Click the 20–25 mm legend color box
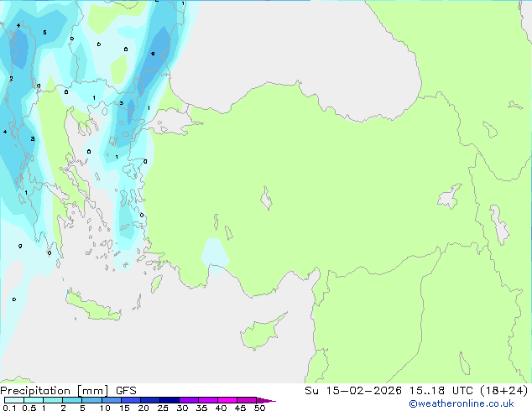This screenshot has width=532, height=411. [x=149, y=400]
